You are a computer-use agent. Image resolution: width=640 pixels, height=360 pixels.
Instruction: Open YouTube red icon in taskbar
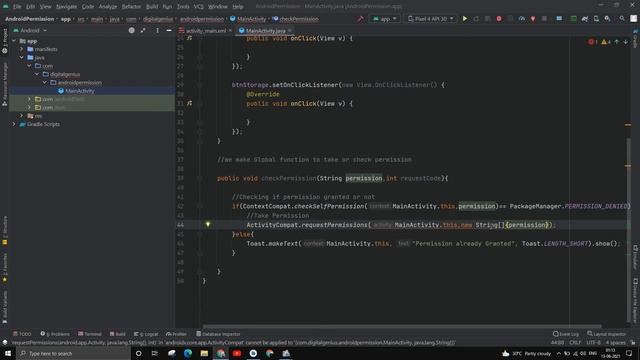click(x=237, y=353)
